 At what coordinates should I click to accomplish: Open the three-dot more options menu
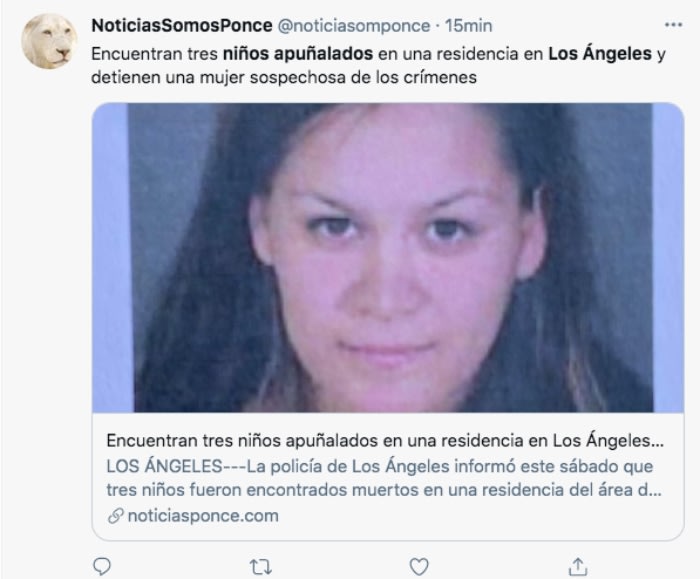click(673, 25)
